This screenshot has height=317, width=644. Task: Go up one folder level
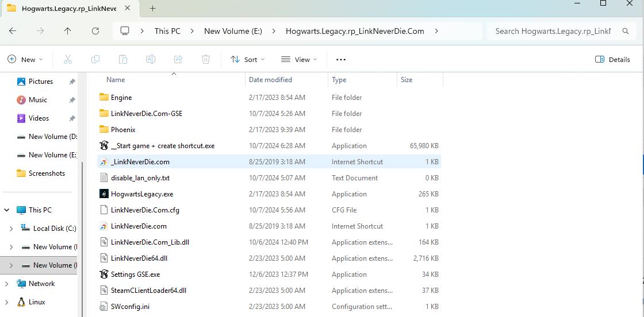tap(68, 31)
